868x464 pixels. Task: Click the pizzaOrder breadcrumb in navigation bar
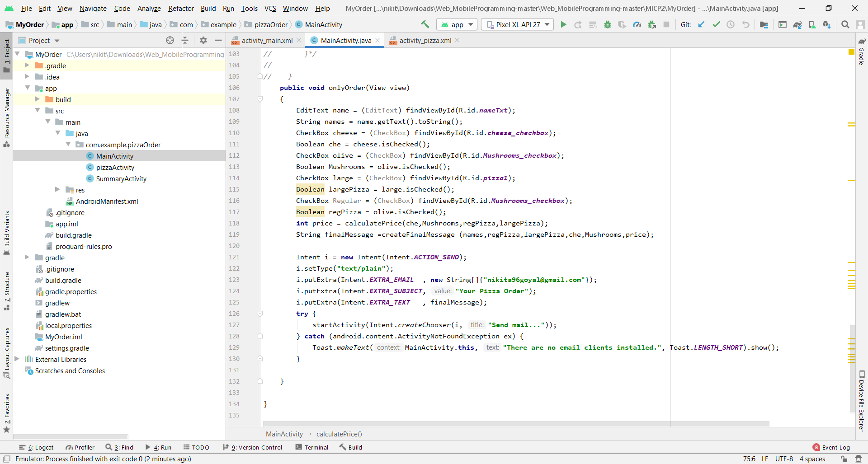[271, 24]
